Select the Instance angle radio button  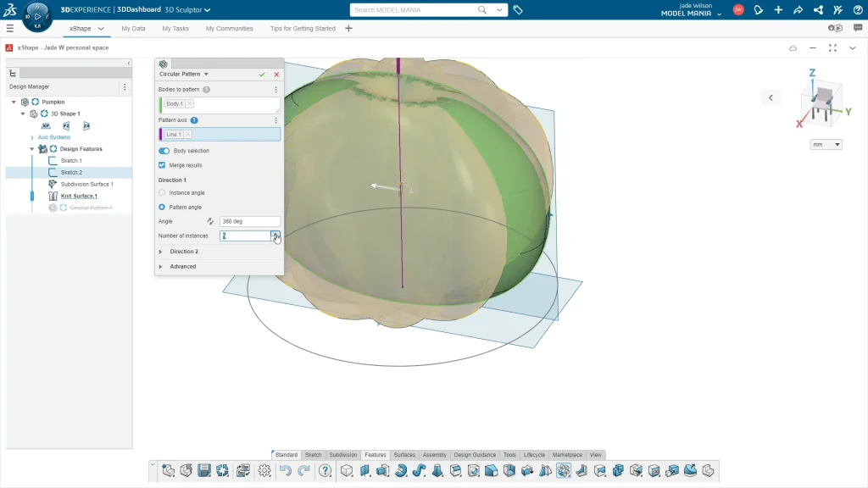coord(163,193)
